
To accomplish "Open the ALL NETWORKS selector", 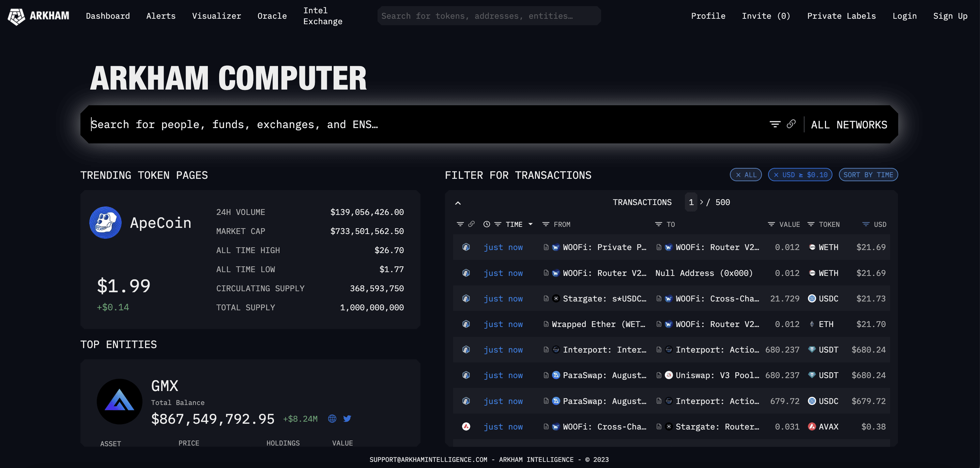I will coord(849,125).
